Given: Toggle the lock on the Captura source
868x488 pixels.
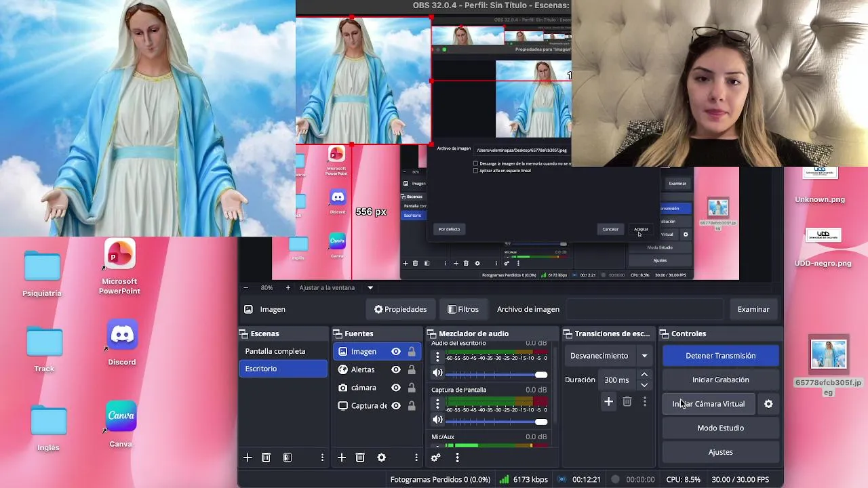Looking at the screenshot, I should click(412, 406).
